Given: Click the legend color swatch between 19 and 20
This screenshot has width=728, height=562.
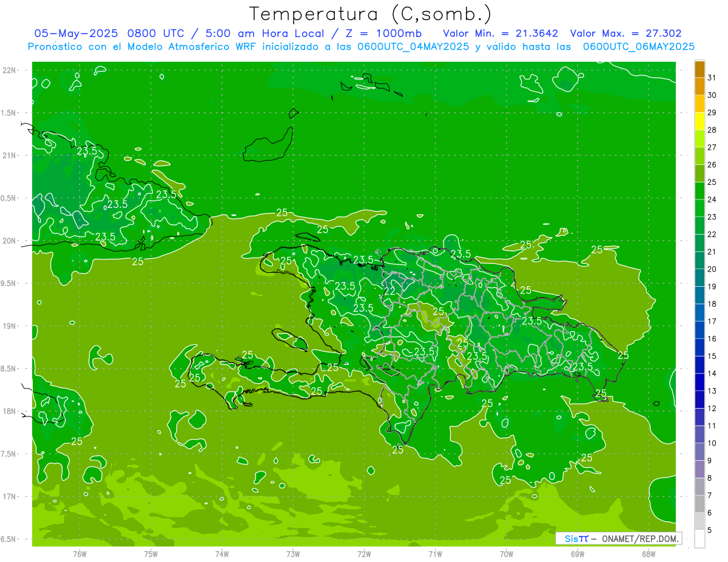Looking at the screenshot, I should click(x=699, y=278).
